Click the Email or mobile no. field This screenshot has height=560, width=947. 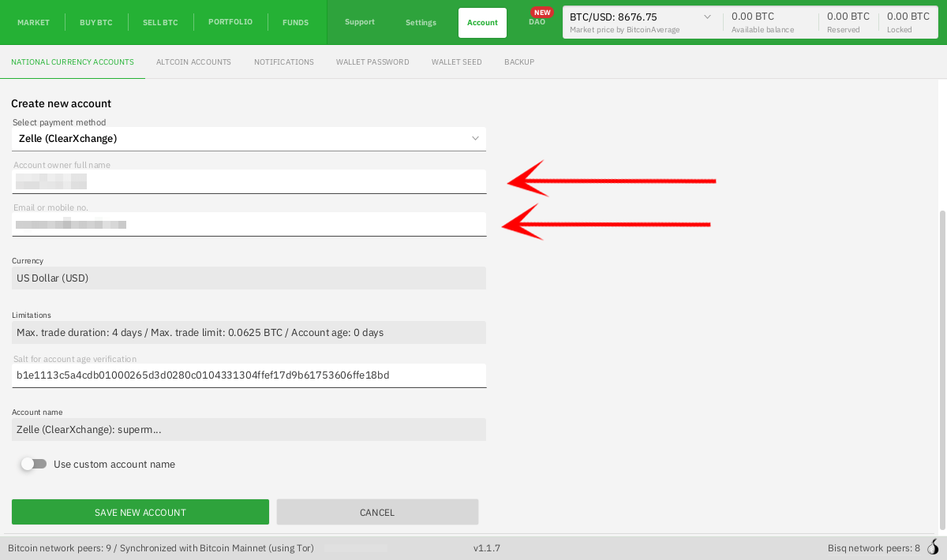click(x=249, y=224)
